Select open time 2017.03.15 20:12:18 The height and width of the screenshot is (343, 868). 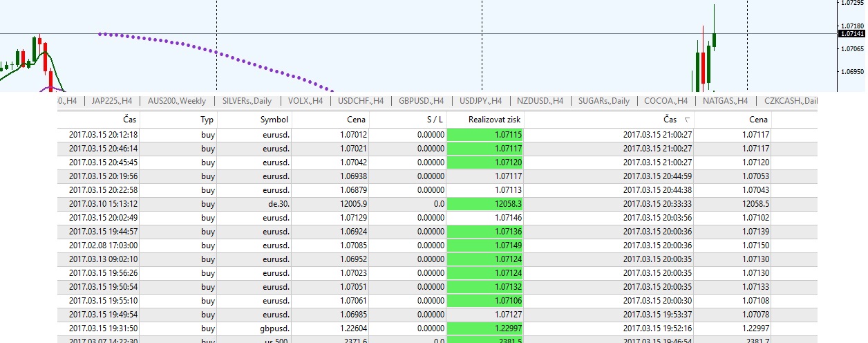pos(104,135)
